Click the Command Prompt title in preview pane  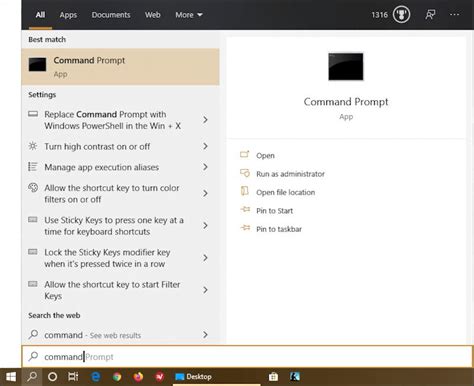click(346, 102)
